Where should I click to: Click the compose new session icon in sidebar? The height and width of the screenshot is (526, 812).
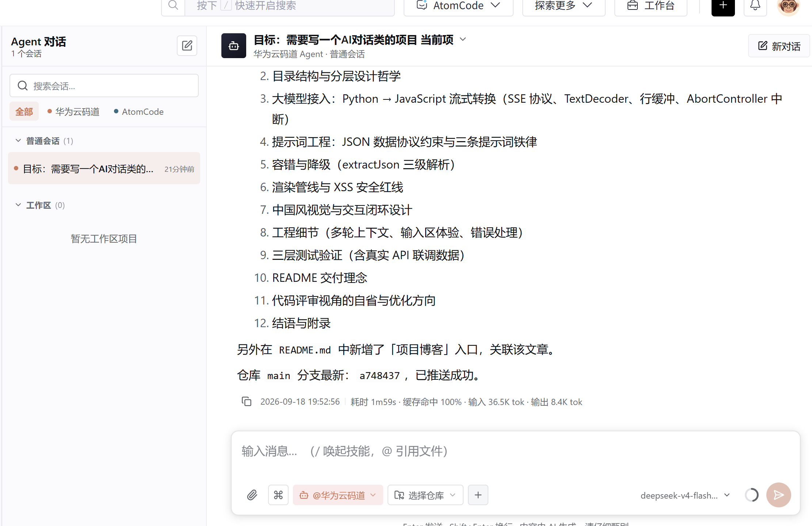[187, 46]
